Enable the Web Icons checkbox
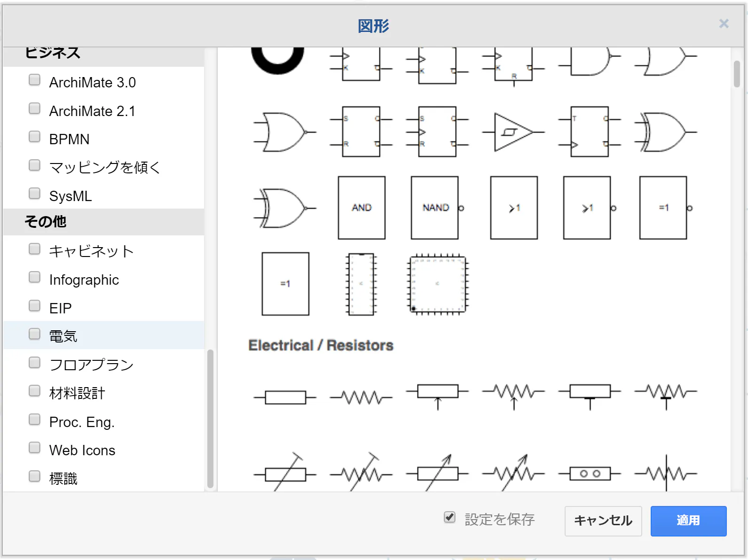This screenshot has width=748, height=560. coord(34,448)
